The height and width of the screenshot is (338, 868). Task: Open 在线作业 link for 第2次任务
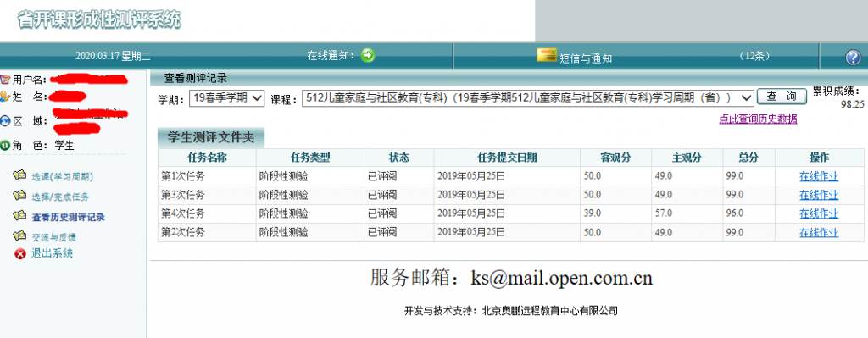point(819,233)
